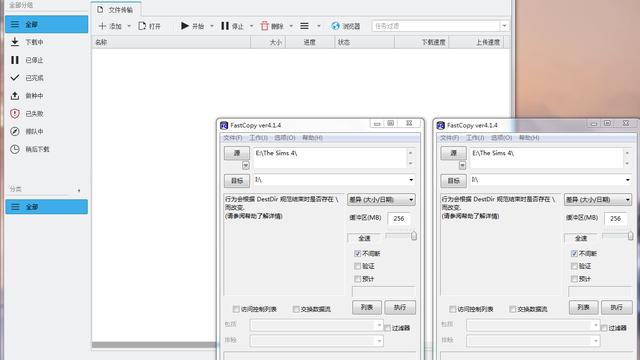Toggle 过滤器 filter checkbox in left FastCopy
Screen dimensions: 640x360
tap(387, 328)
